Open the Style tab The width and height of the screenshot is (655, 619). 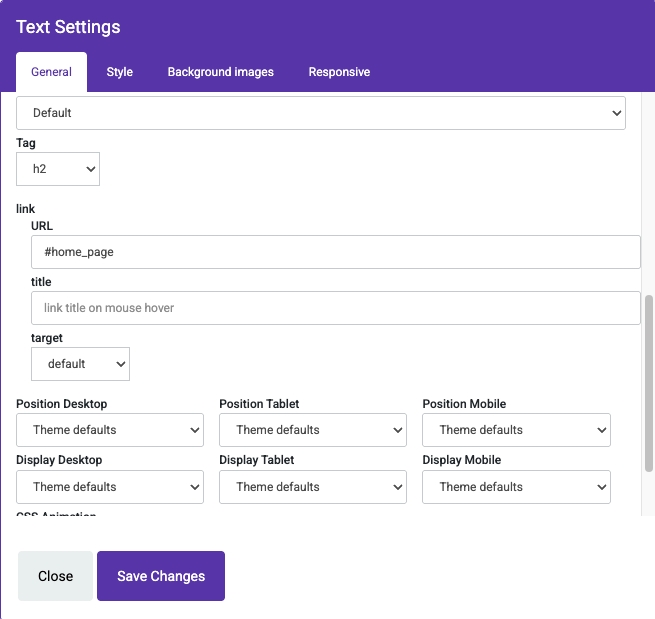120,72
